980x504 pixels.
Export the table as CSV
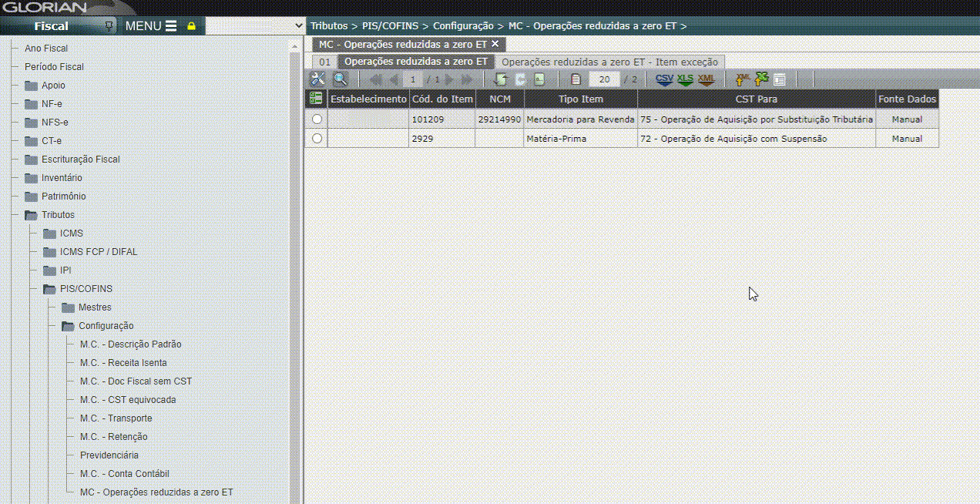[664, 79]
